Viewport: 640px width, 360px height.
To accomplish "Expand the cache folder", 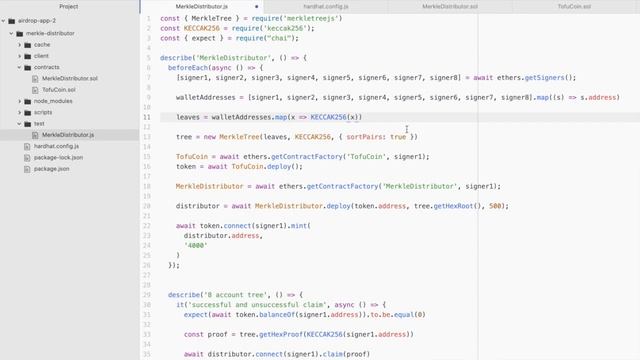I will (x=19, y=45).
